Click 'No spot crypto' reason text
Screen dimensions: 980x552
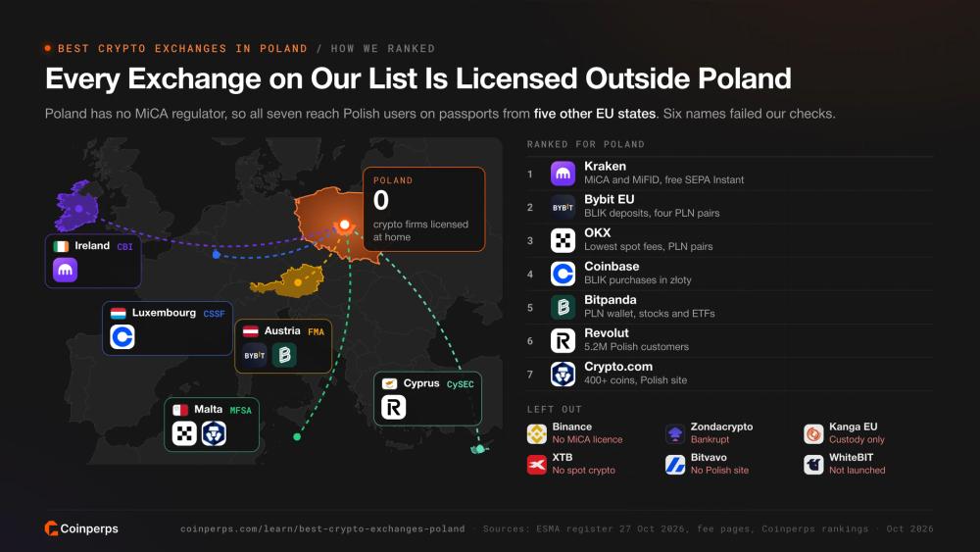pos(584,470)
